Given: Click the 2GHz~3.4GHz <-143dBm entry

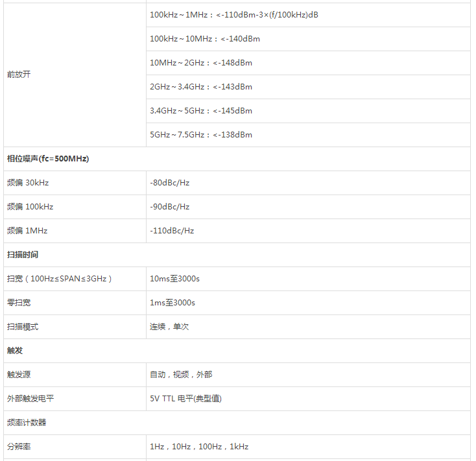Looking at the screenshot, I should click(x=201, y=87).
